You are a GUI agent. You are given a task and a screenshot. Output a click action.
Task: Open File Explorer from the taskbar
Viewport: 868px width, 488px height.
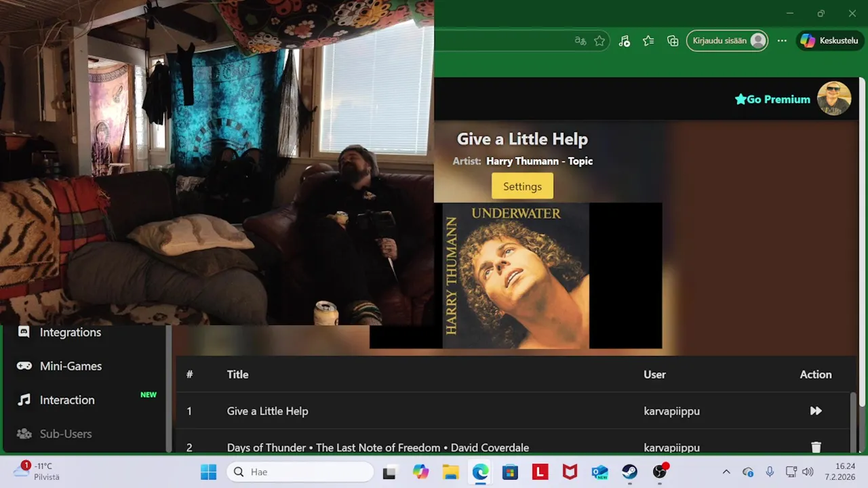(450, 472)
